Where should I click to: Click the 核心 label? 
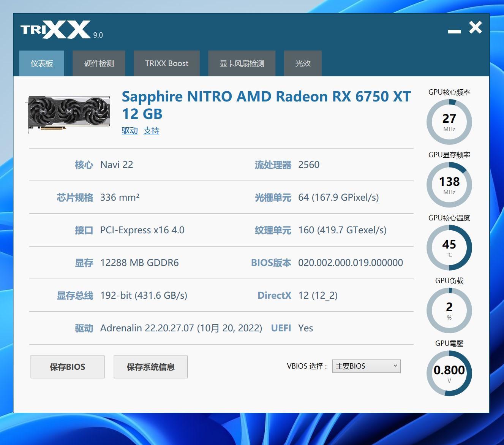84,165
